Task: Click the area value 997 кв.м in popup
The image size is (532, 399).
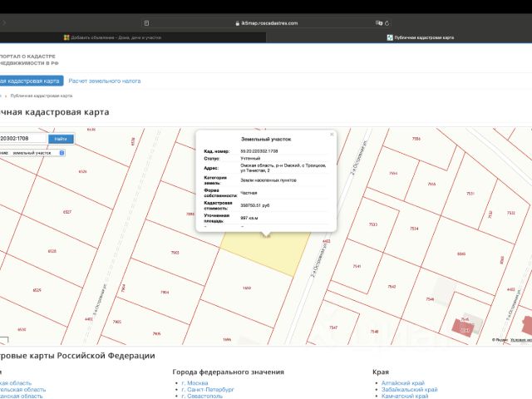Action: click(x=249, y=218)
